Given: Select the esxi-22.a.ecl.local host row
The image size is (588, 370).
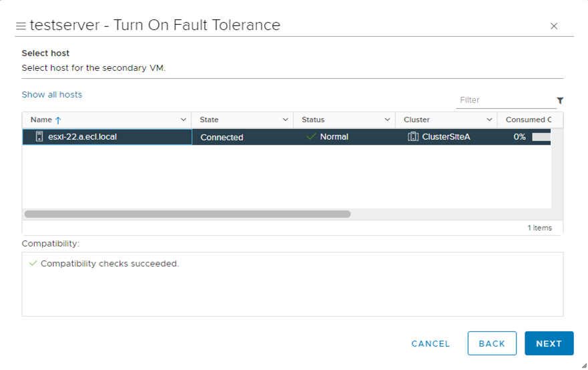Looking at the screenshot, I should point(107,137).
